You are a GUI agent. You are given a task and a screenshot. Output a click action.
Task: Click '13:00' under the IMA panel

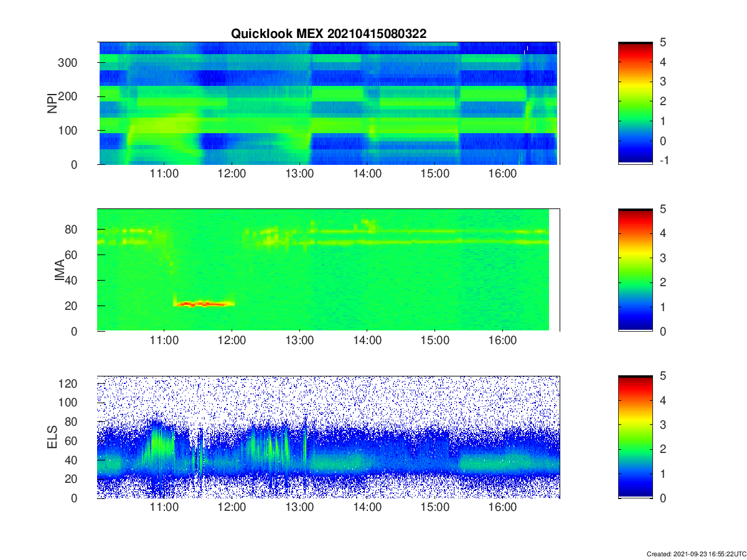pyautogui.click(x=300, y=341)
